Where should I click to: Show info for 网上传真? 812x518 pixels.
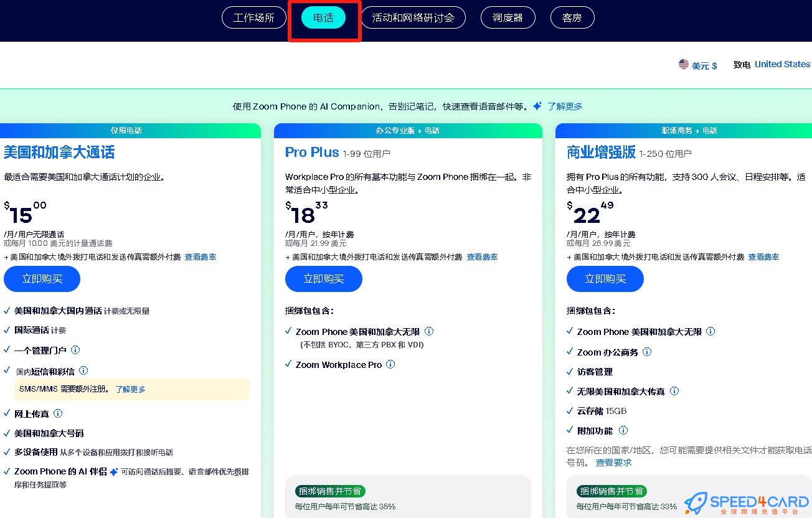point(58,413)
